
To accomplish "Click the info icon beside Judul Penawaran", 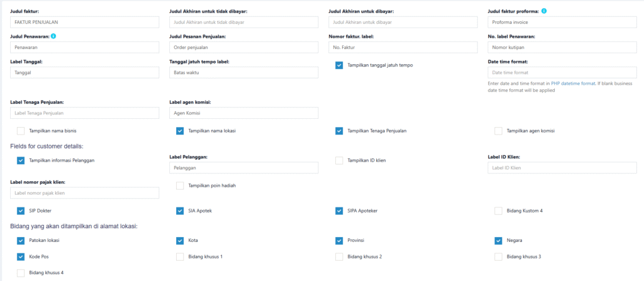I will click(x=54, y=36).
